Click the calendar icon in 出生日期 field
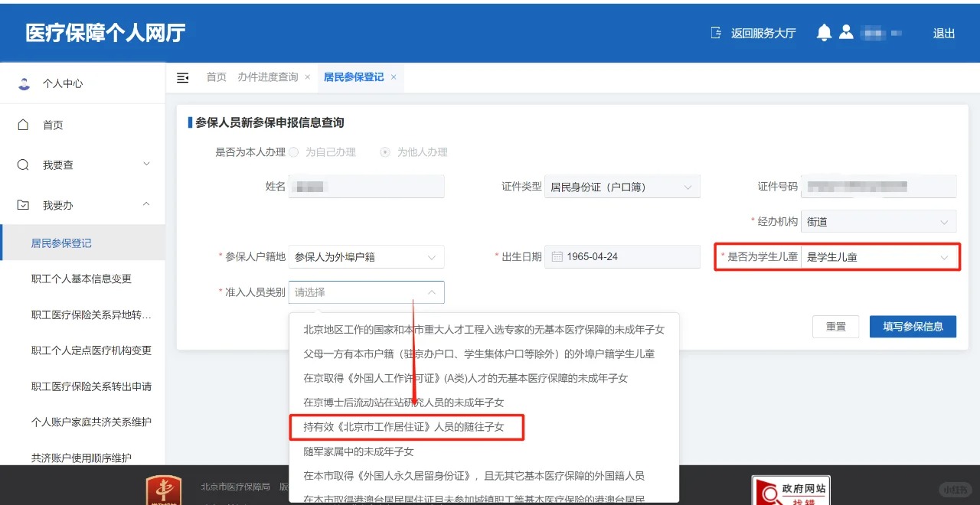 tap(557, 256)
